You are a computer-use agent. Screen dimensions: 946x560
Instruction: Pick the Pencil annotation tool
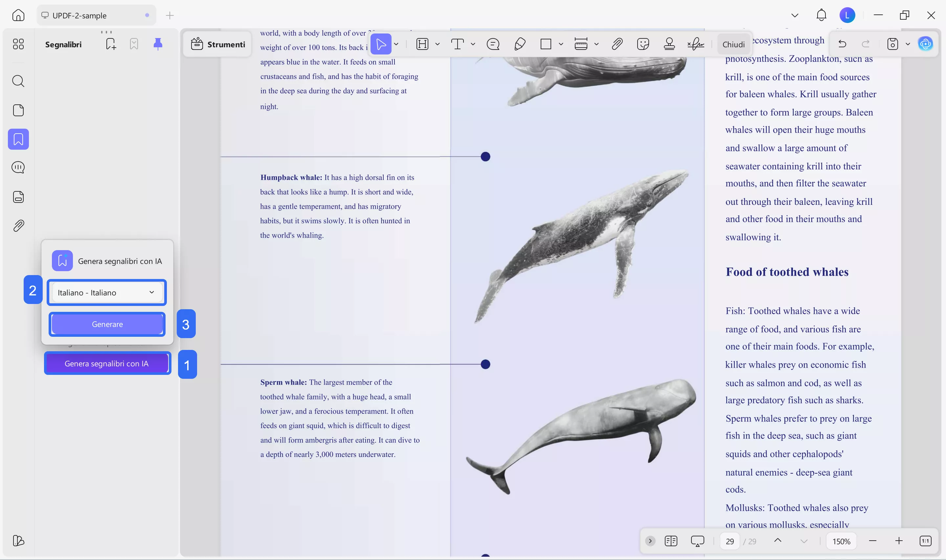519,44
